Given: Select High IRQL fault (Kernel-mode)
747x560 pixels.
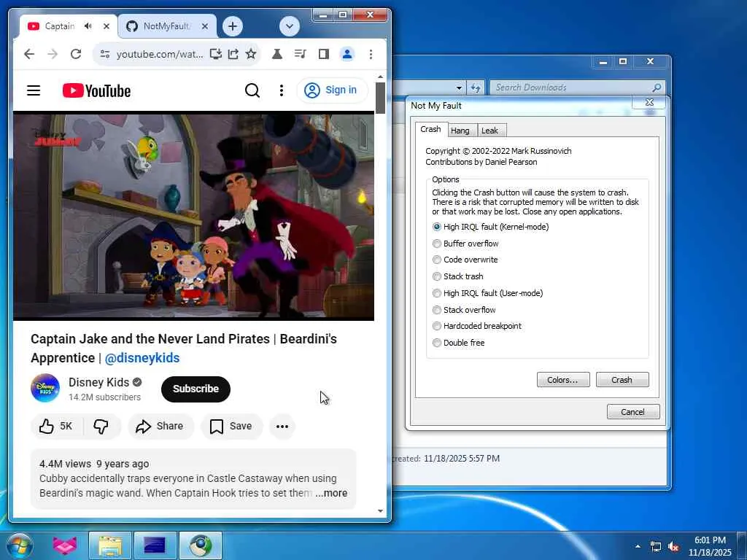Looking at the screenshot, I should (x=490, y=227).
